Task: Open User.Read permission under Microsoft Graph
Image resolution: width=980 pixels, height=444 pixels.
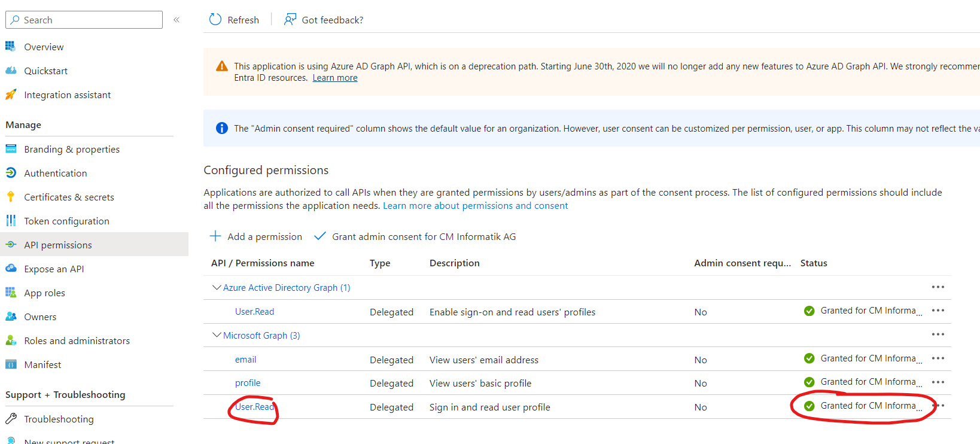Action: tap(254, 407)
